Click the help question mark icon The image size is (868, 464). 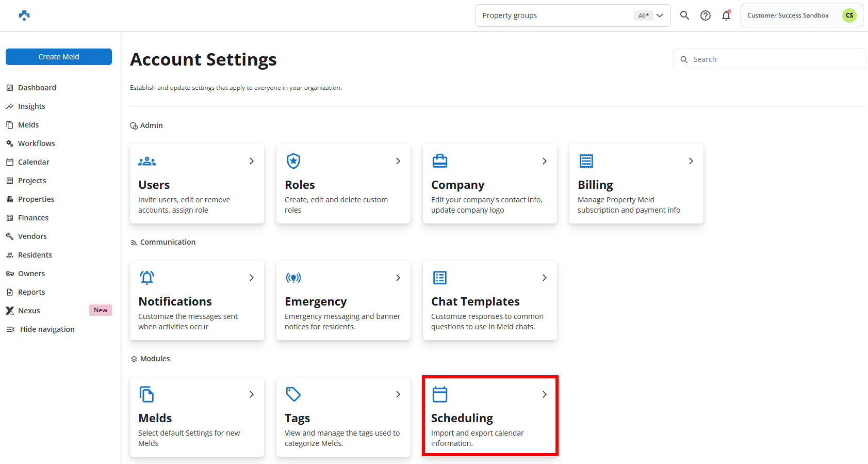click(x=706, y=15)
